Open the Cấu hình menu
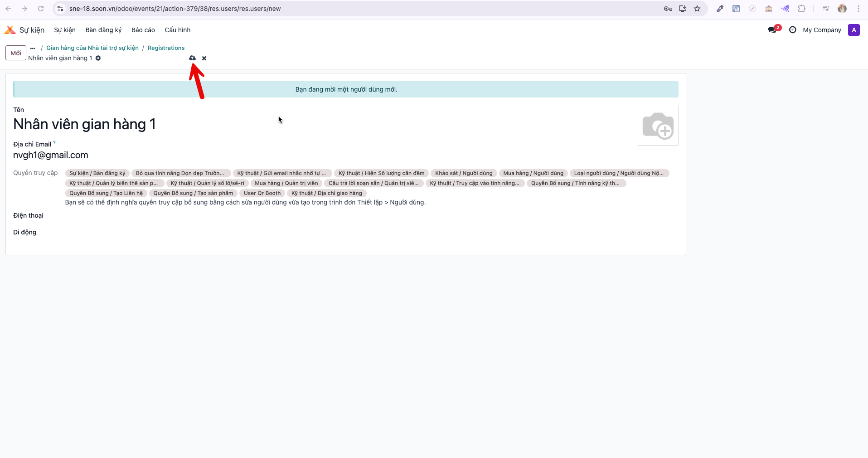Viewport: 868px width, 458px height. 178,30
